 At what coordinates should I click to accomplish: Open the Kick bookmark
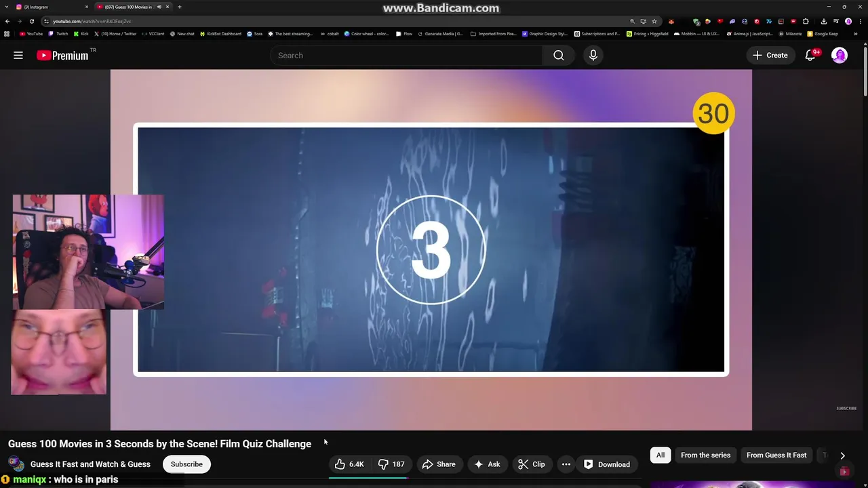81,33
